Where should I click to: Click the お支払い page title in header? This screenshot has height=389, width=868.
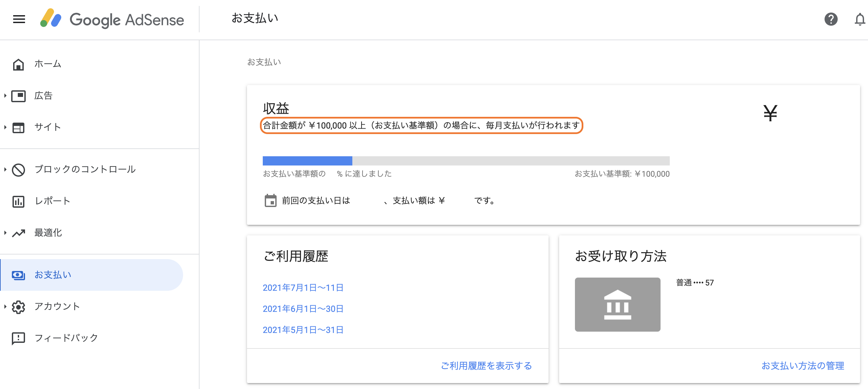[x=255, y=18]
